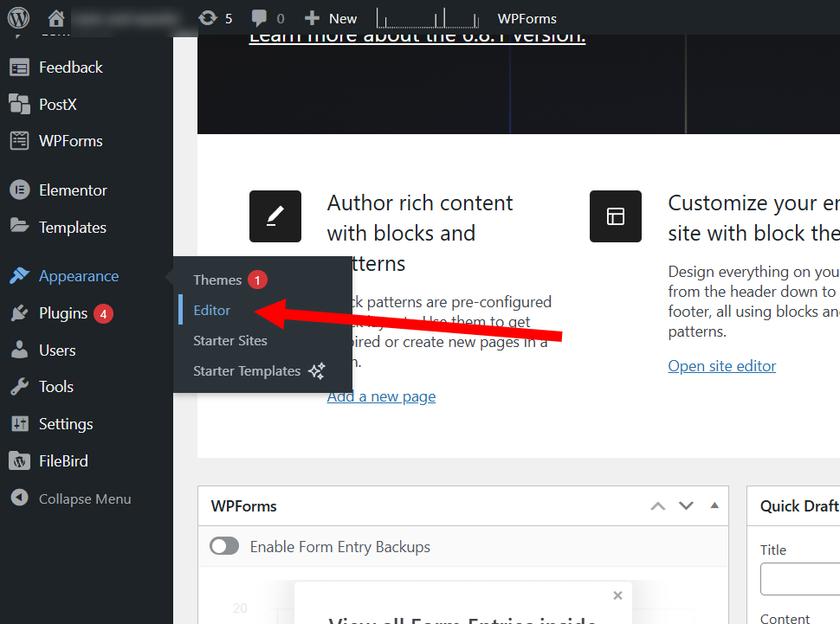This screenshot has height=624, width=840.
Task: Move WPForms widget down
Action: click(x=686, y=505)
